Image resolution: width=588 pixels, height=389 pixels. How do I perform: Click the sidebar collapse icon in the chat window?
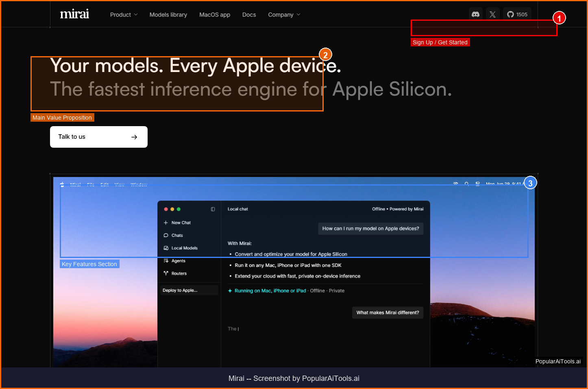click(x=213, y=209)
